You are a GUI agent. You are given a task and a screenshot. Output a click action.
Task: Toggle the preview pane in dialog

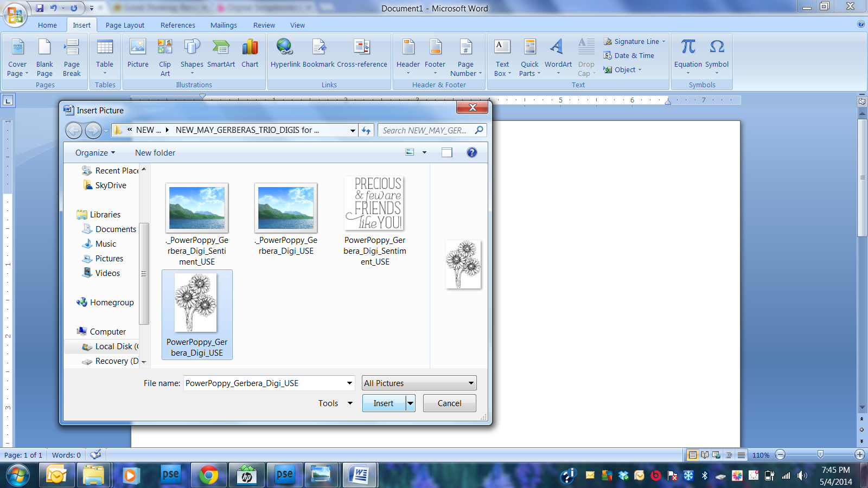click(446, 152)
